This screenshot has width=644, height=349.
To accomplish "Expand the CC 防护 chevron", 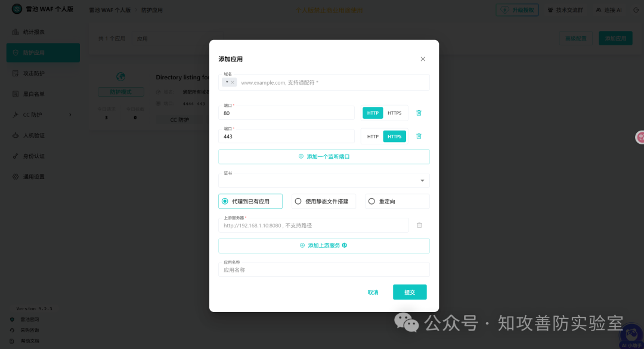I will tap(70, 115).
